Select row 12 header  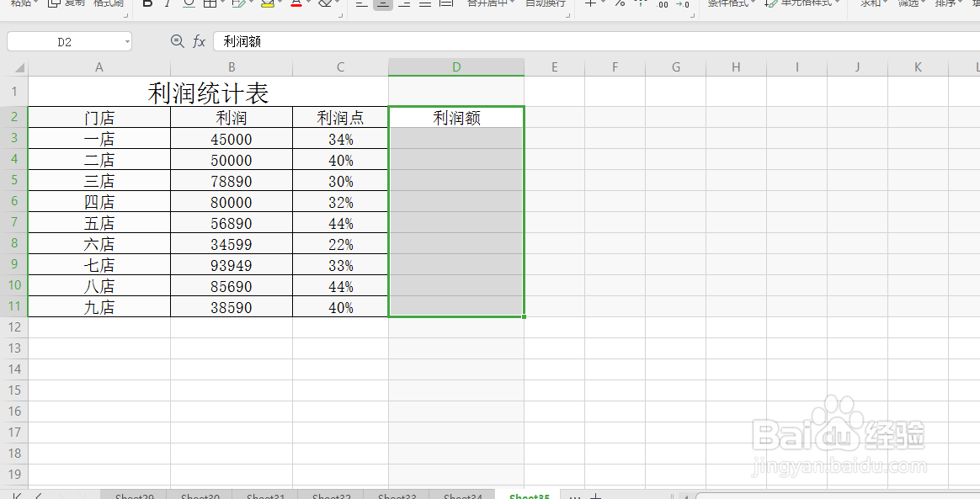click(14, 327)
